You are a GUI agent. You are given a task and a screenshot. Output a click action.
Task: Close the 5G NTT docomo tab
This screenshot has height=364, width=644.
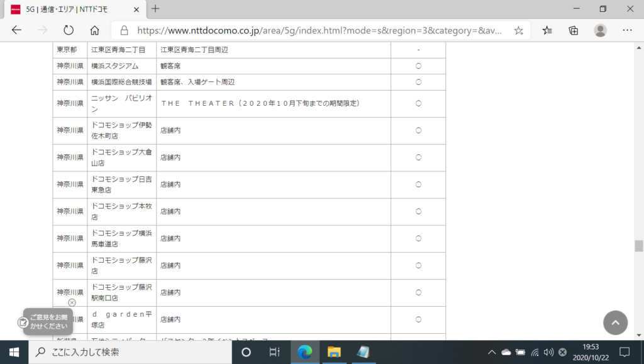pos(136,9)
